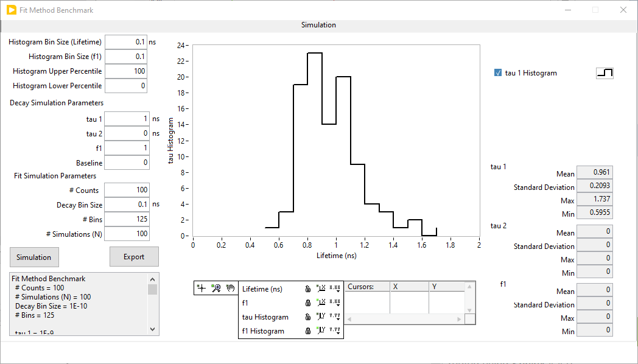
Task: Edit Histogram Bin Size (Lifetime) field
Action: (x=126, y=42)
